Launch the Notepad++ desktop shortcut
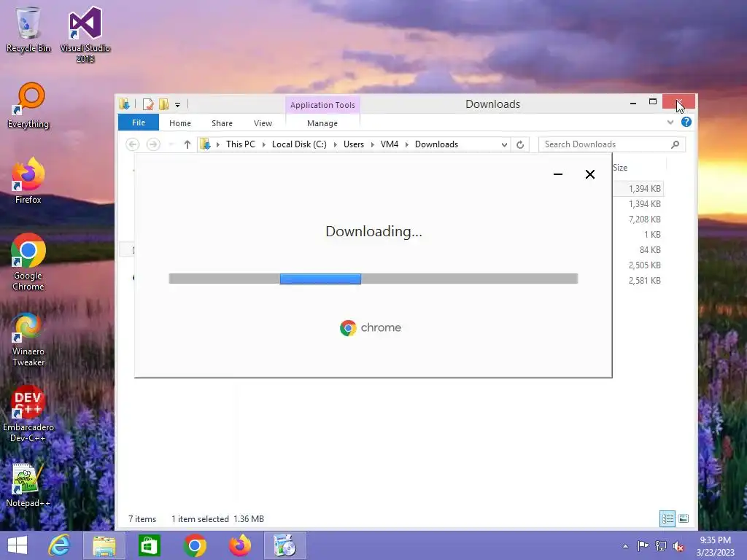 [28, 485]
